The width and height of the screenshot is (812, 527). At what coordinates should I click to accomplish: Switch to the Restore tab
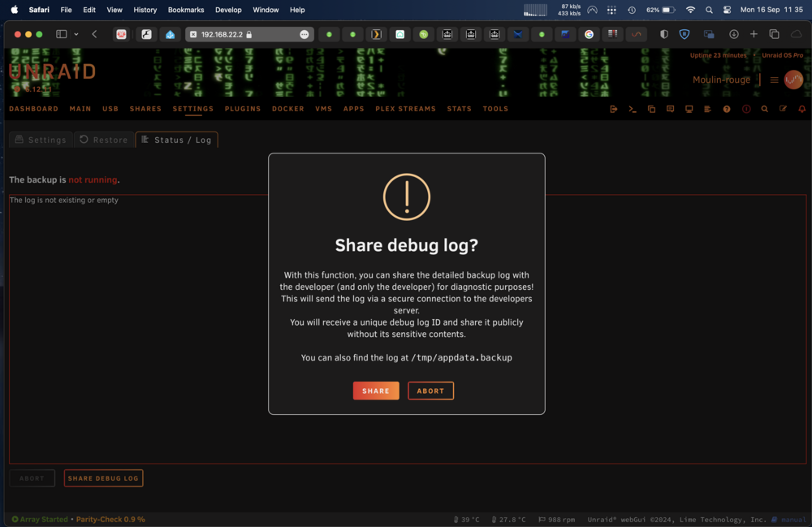(104, 140)
